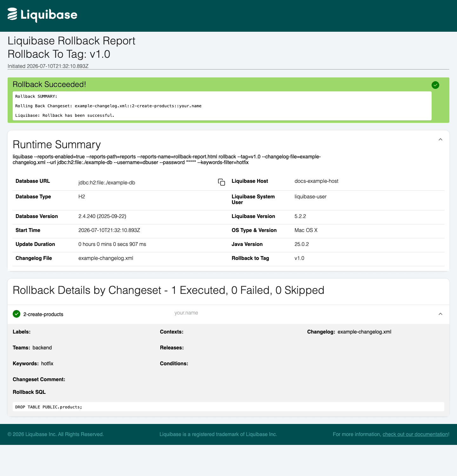This screenshot has width=457, height=476.
Task: Click the Database Type value H2
Action: [x=82, y=197]
